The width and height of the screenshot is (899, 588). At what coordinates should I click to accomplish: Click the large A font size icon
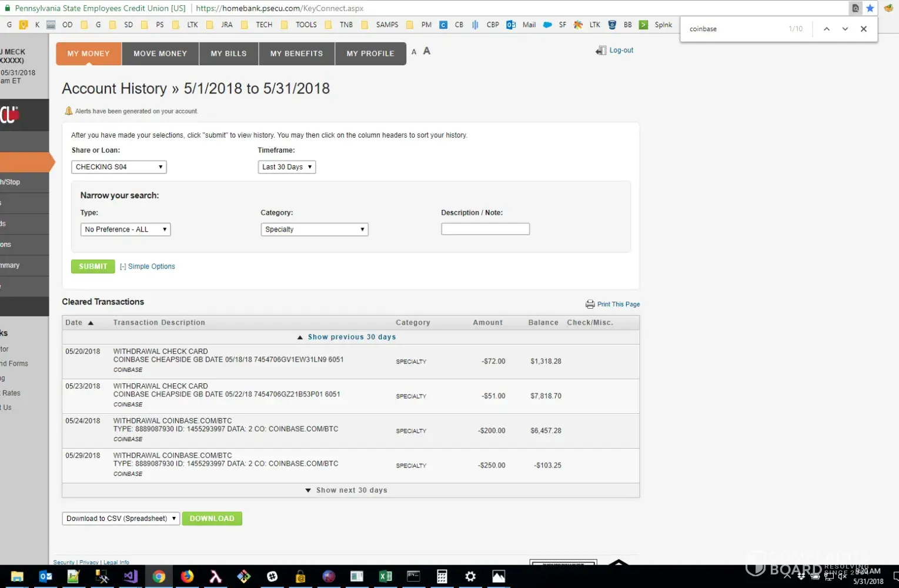[x=427, y=51]
